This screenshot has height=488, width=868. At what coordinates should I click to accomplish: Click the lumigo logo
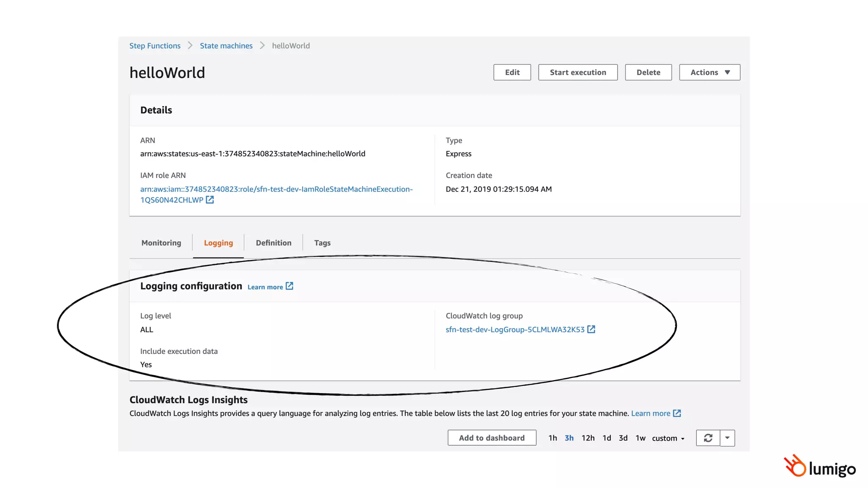click(820, 466)
